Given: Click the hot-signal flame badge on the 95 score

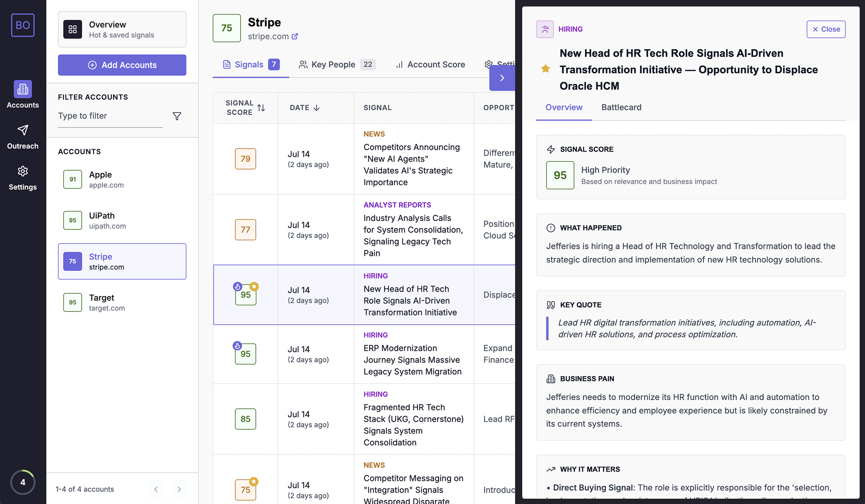Looking at the screenshot, I should (x=238, y=286).
